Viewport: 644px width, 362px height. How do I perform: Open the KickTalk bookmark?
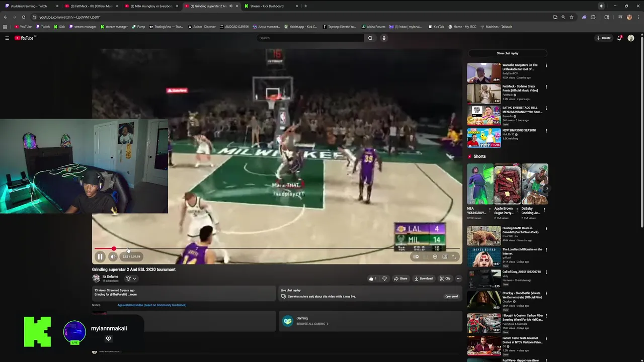[436, 27]
